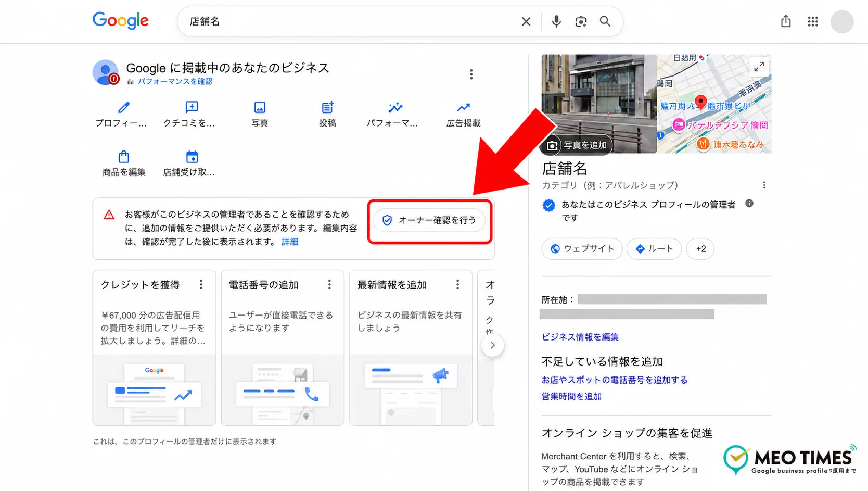Open 投稿 posts icon

click(327, 108)
